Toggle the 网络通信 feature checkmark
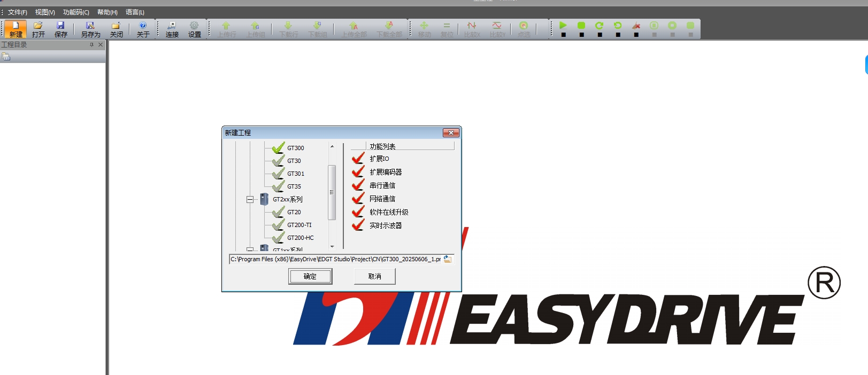 358,199
